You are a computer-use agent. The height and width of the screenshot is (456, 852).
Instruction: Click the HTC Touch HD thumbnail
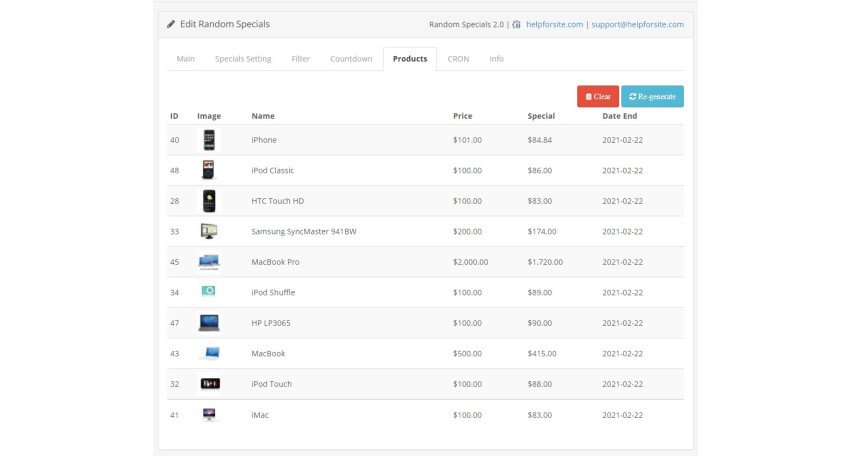[x=209, y=201]
